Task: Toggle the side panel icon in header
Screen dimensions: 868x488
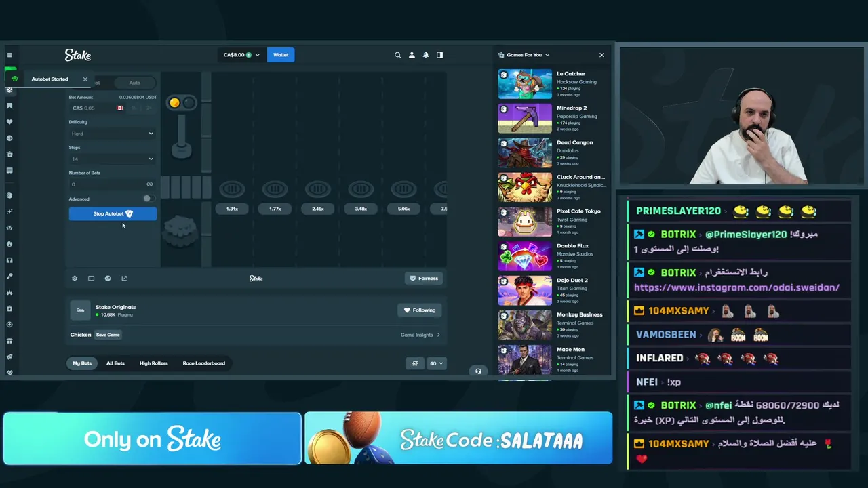Action: [440, 55]
